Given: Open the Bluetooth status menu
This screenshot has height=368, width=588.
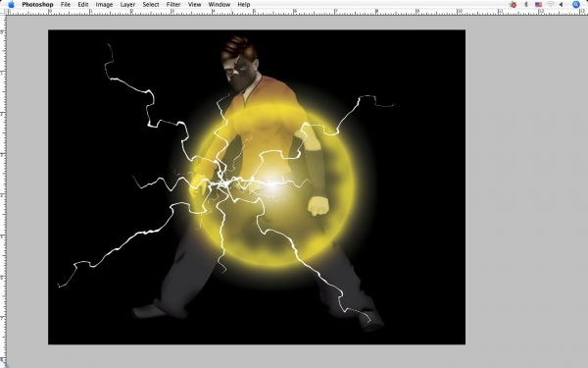Looking at the screenshot, I should (x=525, y=5).
